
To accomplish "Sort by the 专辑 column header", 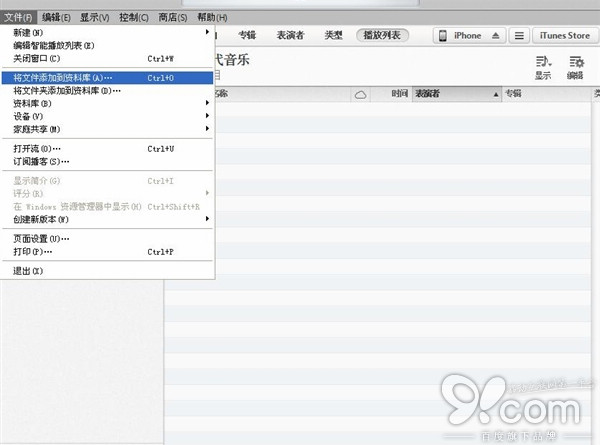I will [x=546, y=94].
